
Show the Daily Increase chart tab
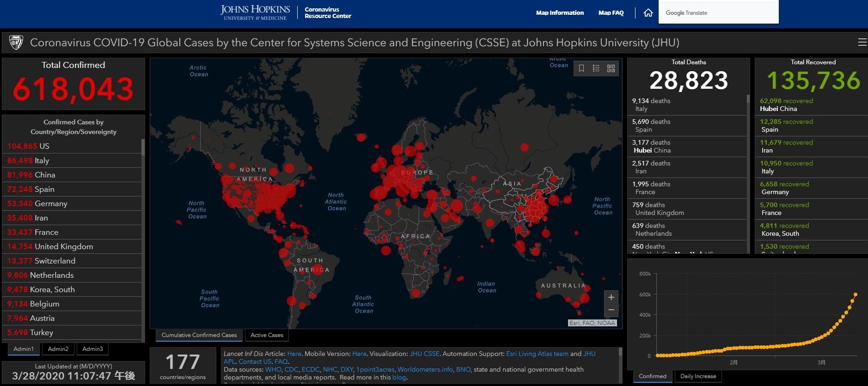(x=698, y=376)
